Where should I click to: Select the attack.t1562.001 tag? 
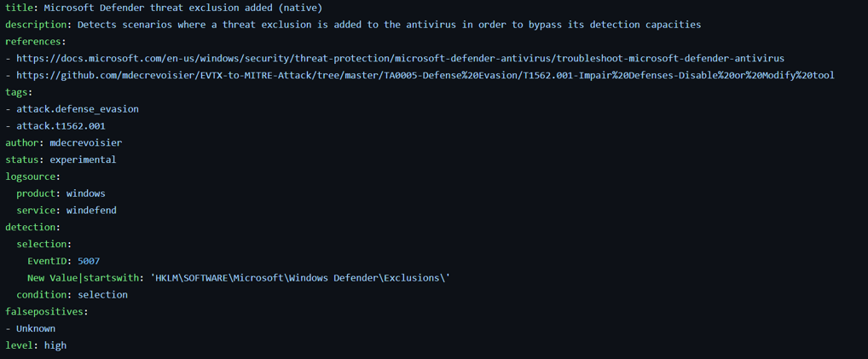pos(61,126)
